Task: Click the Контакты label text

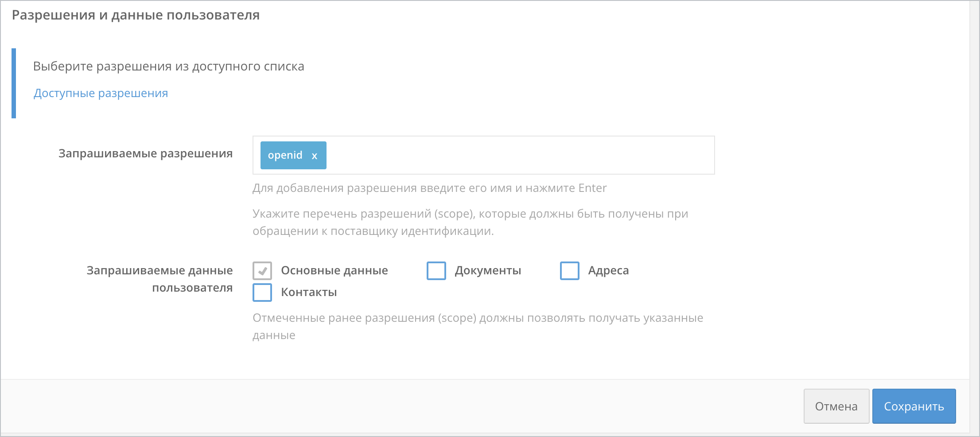Action: [309, 293]
